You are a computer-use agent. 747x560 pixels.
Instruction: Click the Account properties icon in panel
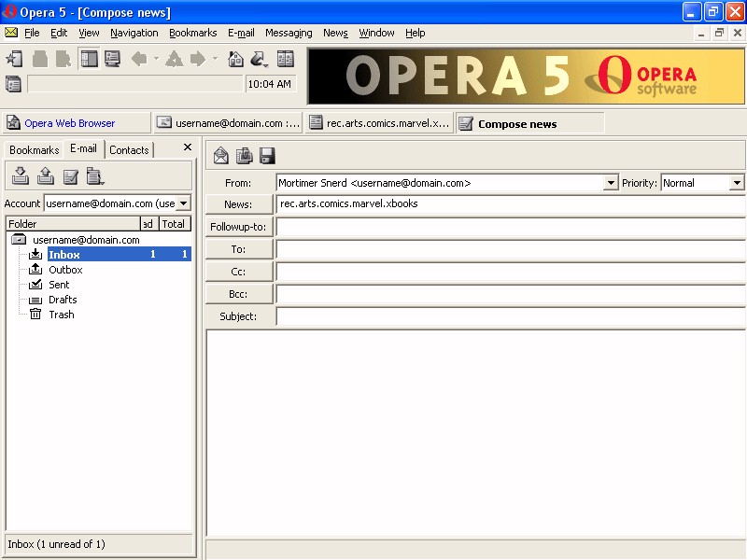[95, 176]
